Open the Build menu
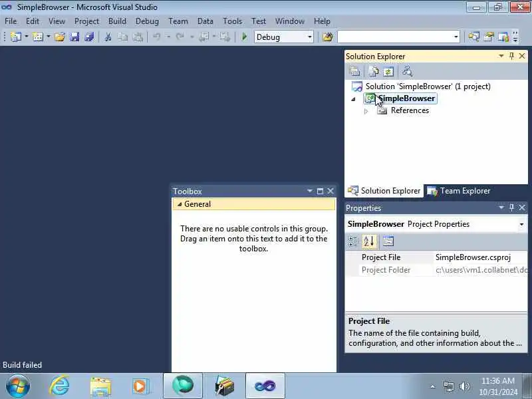The width and height of the screenshot is (532, 399). 118,21
